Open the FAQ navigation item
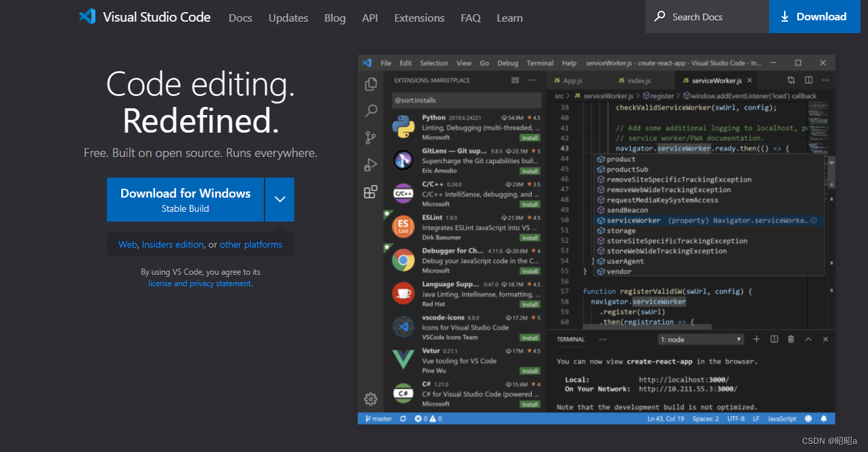Viewport: 868px width, 452px height. [471, 18]
